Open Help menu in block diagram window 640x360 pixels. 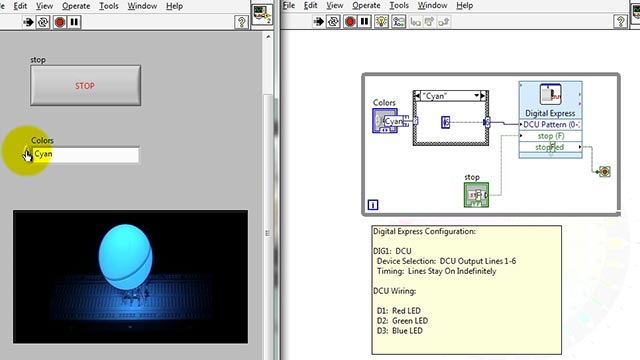[464, 5]
